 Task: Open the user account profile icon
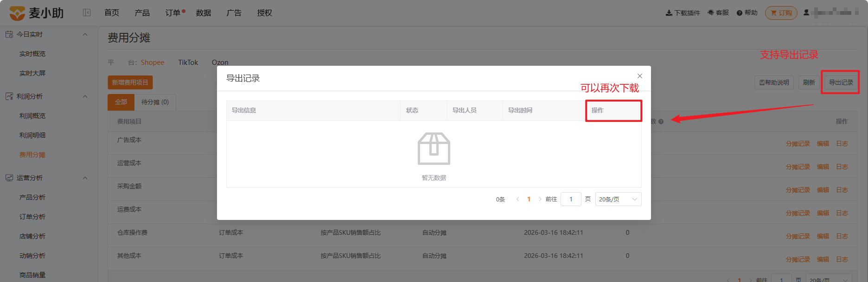point(806,13)
